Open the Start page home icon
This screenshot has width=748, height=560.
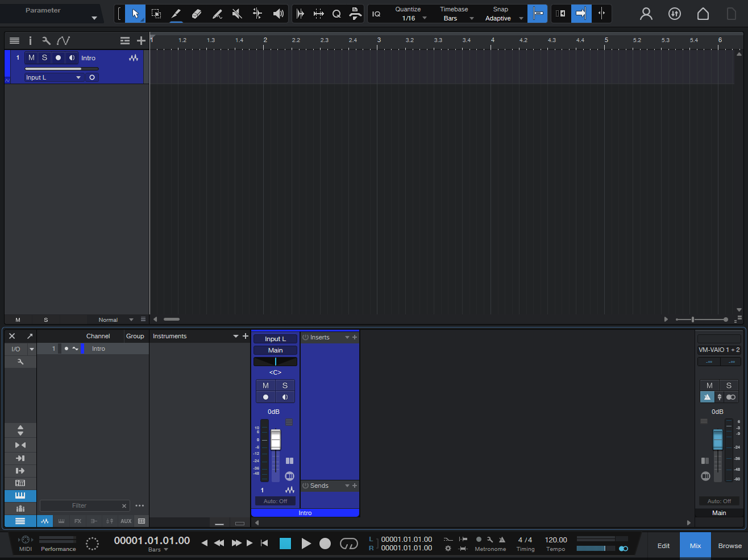point(703,14)
